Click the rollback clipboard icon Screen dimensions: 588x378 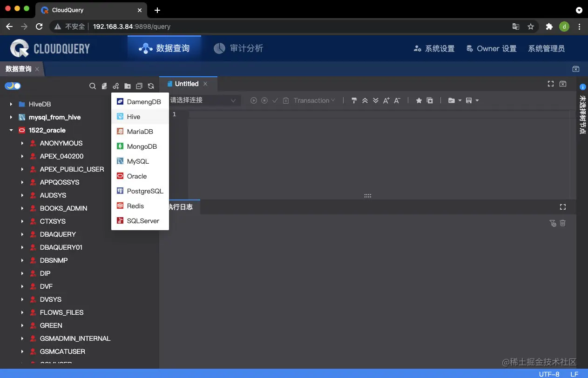tap(286, 100)
